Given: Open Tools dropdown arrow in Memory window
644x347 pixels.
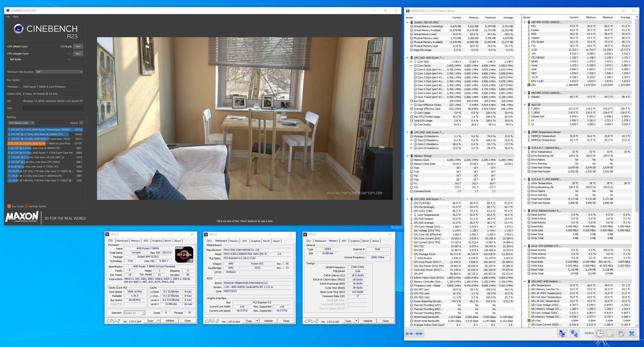Looking at the screenshot, I should point(356,321).
